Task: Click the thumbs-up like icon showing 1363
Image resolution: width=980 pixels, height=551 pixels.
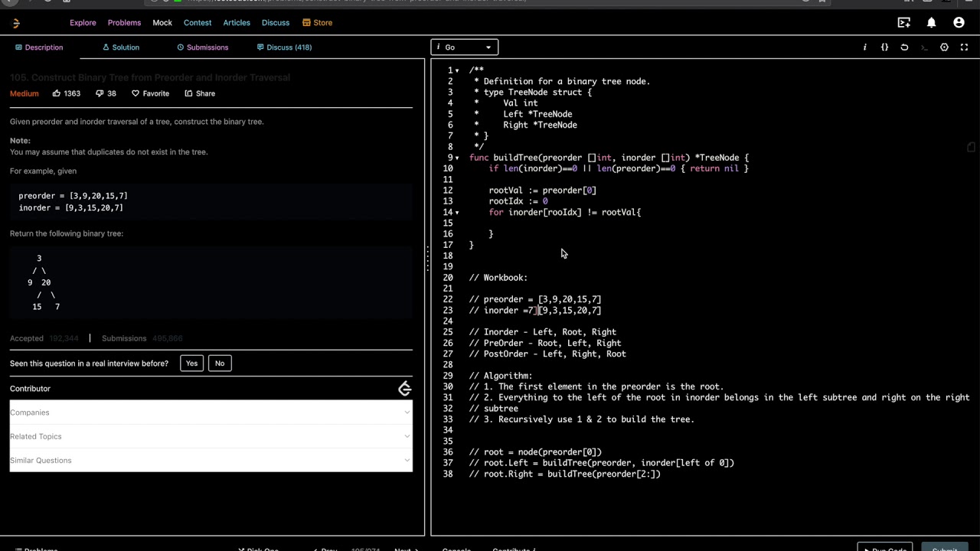Action: pos(57,93)
